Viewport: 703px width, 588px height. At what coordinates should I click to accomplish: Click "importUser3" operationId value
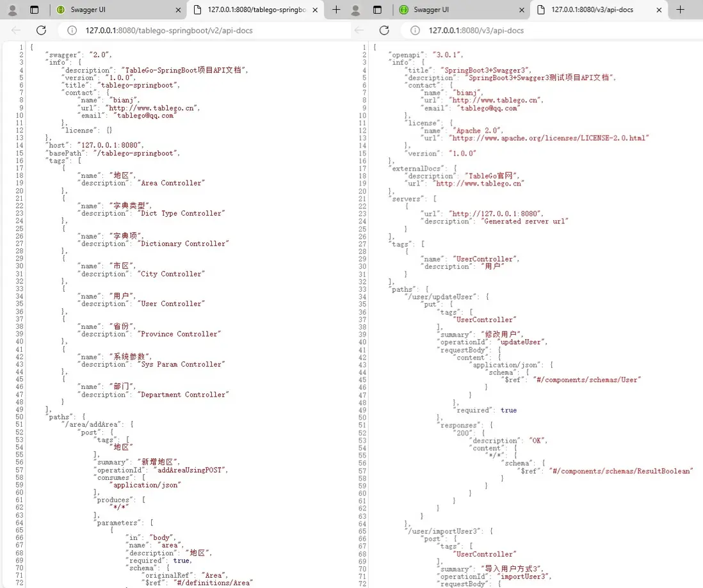[x=524, y=576]
